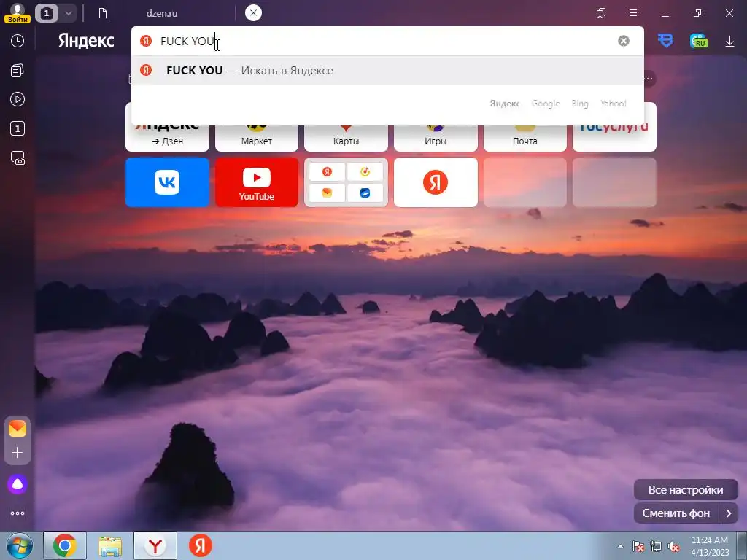The width and height of the screenshot is (747, 560).
Task: Open the YouTube tile
Action: (257, 182)
